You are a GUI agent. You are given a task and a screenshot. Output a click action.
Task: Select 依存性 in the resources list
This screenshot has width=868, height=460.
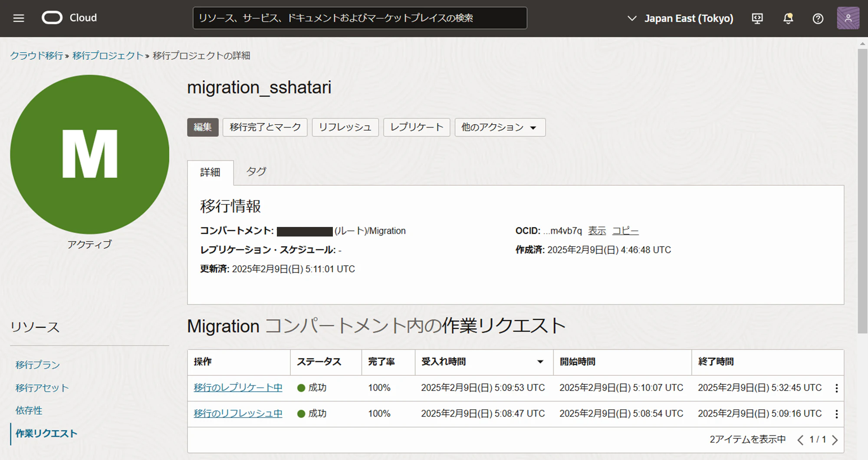pos(29,410)
